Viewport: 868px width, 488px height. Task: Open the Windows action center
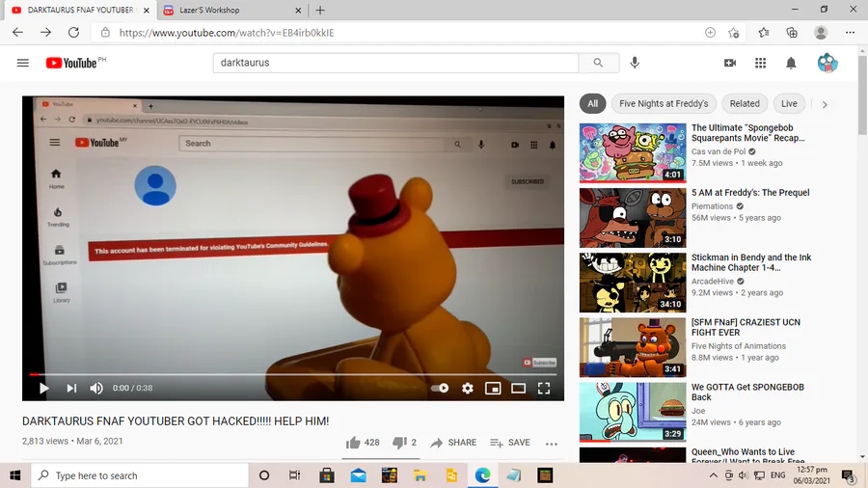coord(848,475)
